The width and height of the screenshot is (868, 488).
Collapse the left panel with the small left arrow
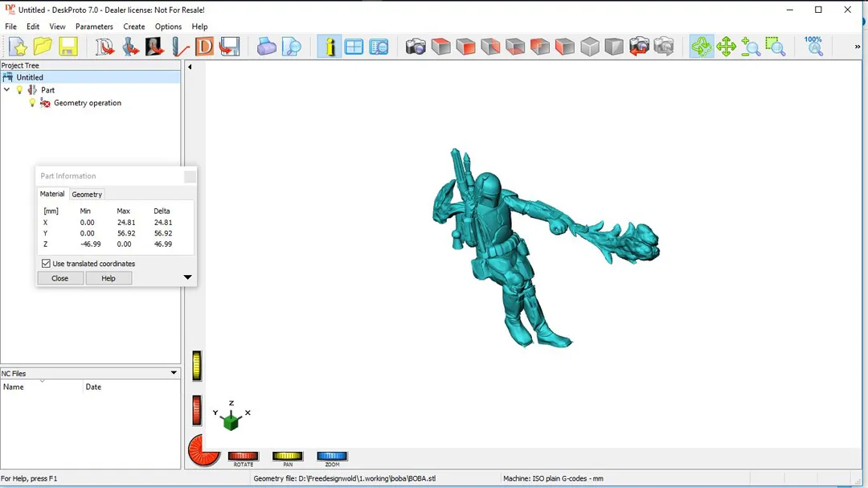tap(190, 67)
